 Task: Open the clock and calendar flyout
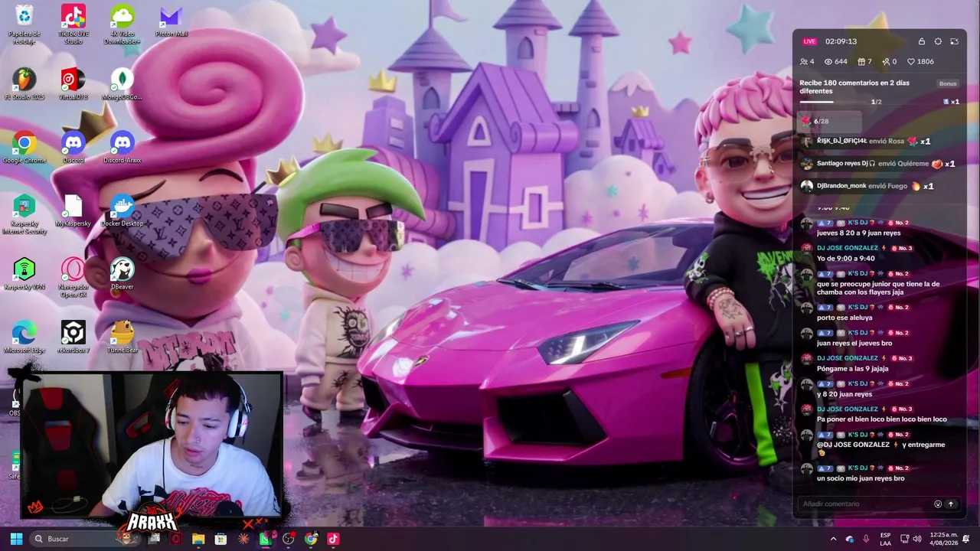[944, 539]
